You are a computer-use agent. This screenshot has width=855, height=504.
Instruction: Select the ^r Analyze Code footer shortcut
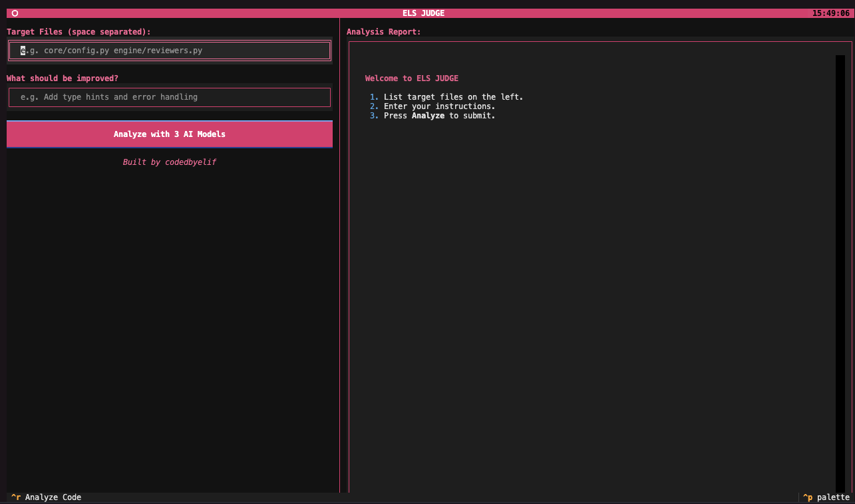(x=47, y=497)
